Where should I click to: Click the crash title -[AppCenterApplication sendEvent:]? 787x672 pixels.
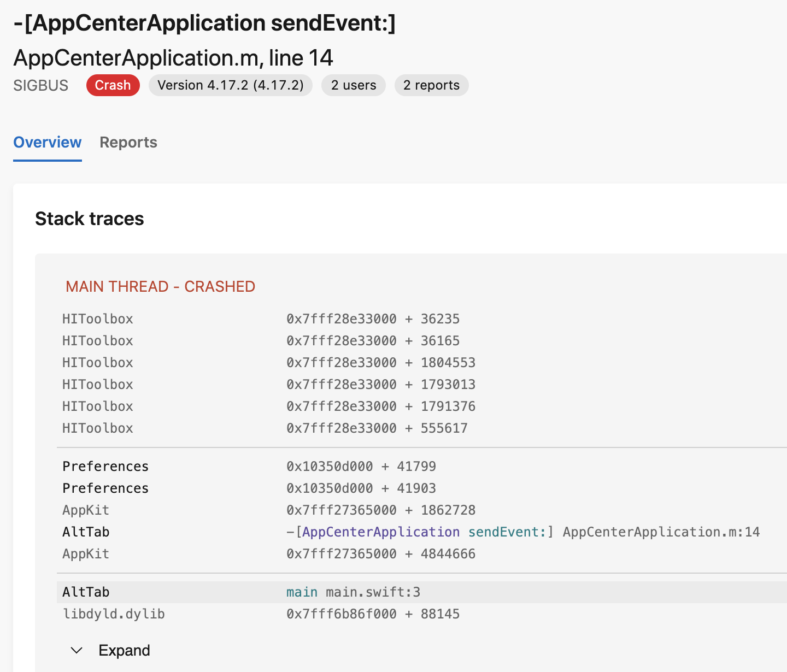[206, 23]
